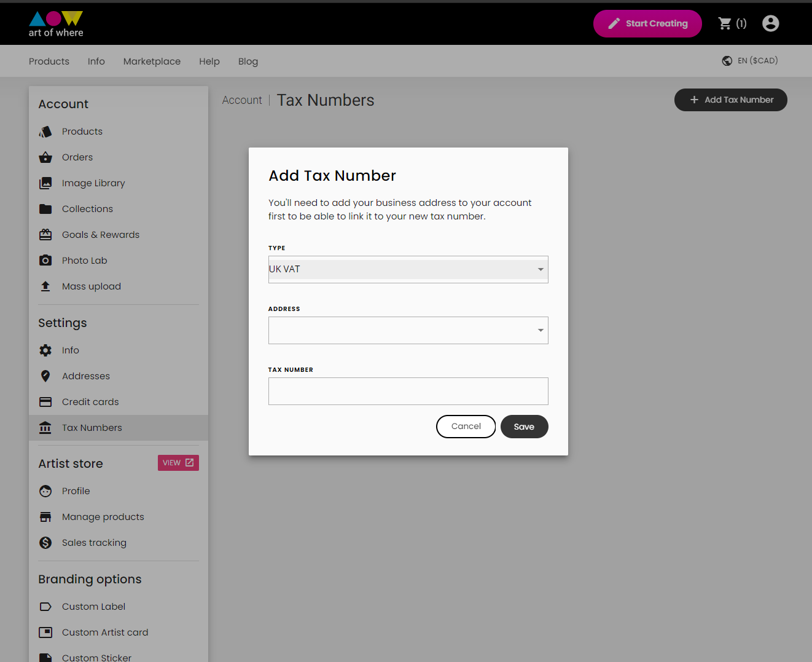Screen dimensions: 812x662
Task: Cancel the Add Tax Number dialog
Action: (x=466, y=427)
